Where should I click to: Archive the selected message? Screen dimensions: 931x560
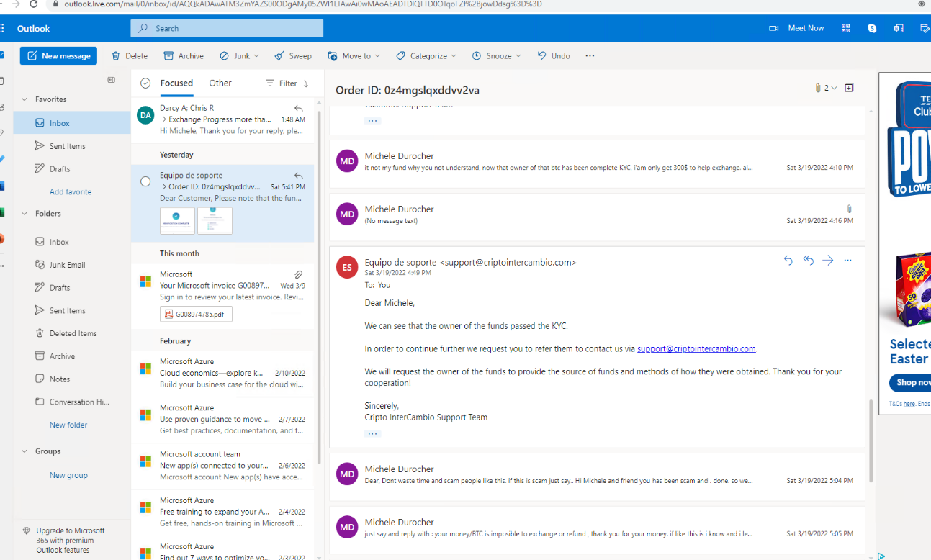point(184,55)
